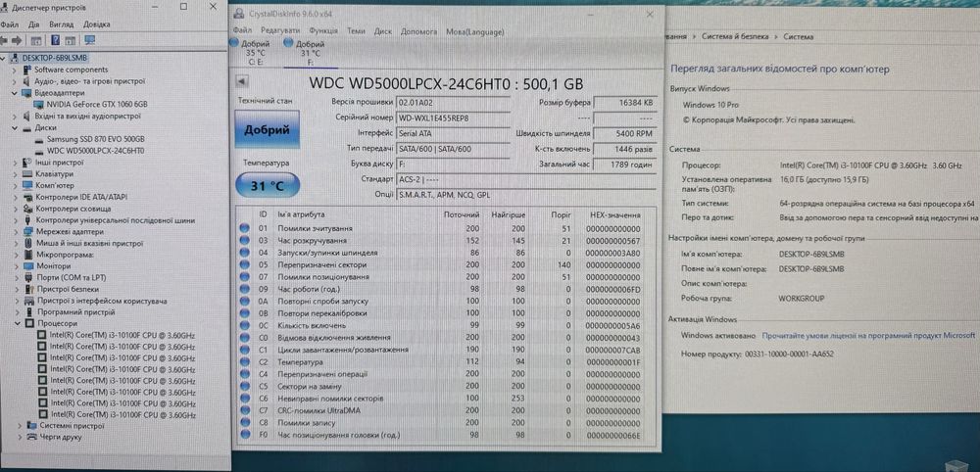The height and width of the screenshot is (472, 980).
Task: Click status circle for attribute 09 Час роботи
Action: (x=244, y=289)
